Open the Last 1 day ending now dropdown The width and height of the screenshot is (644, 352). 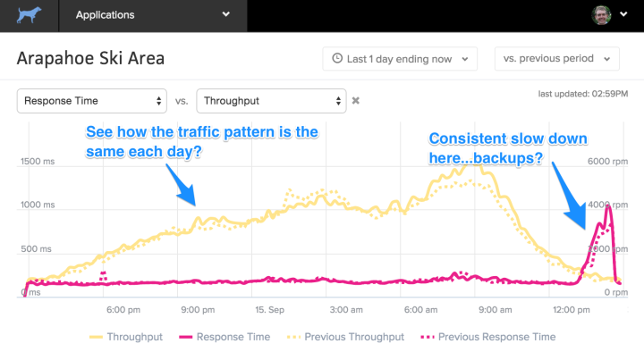click(400, 59)
